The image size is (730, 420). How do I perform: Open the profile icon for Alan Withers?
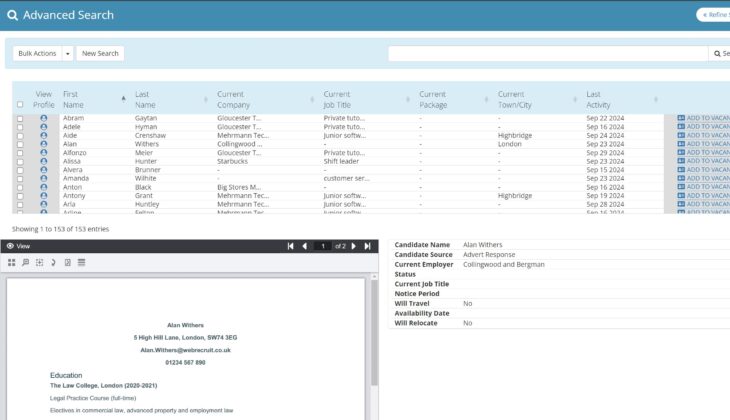[43, 144]
